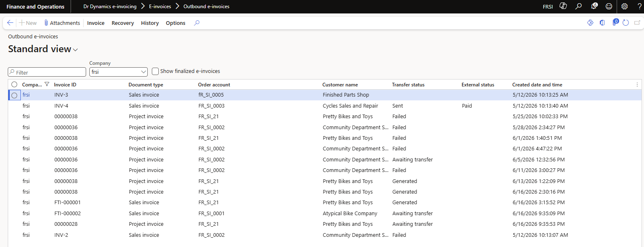Click the Paid external status cell
644x247 pixels.
[467, 106]
